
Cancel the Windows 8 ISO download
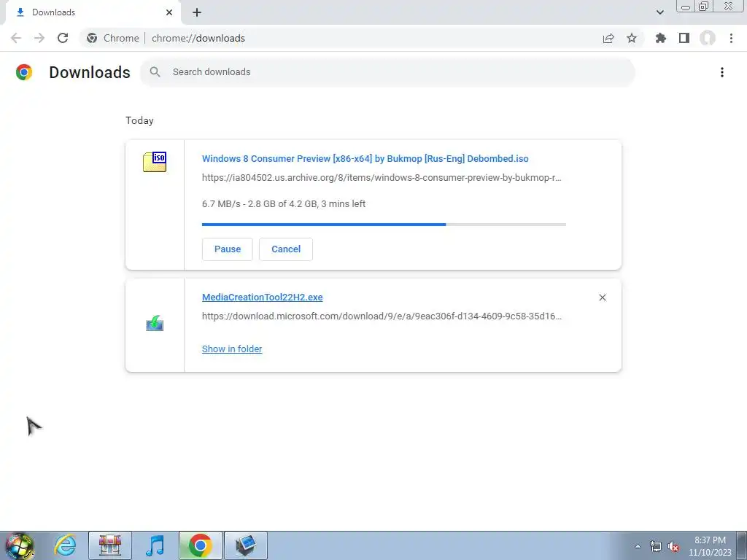(286, 249)
